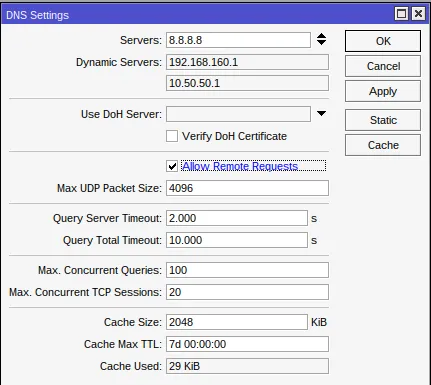Viewport: 431px width, 385px height.
Task: Click the Cancel button
Action: pos(383,66)
